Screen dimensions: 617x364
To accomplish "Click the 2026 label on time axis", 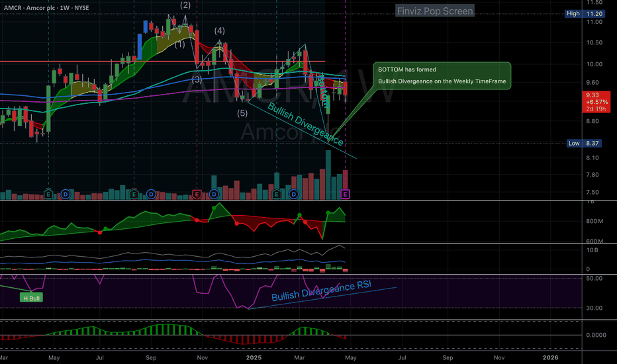I will click(550, 357).
